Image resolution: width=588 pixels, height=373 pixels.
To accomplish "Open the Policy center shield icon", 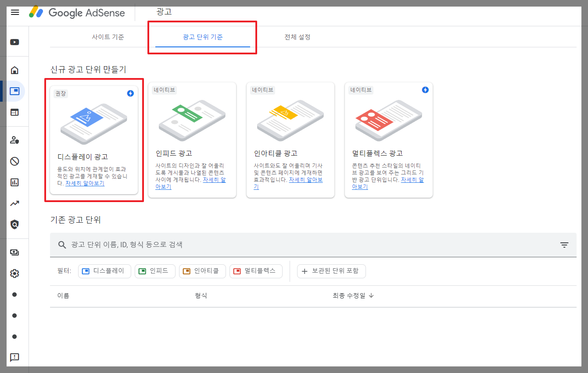I will tap(14, 224).
